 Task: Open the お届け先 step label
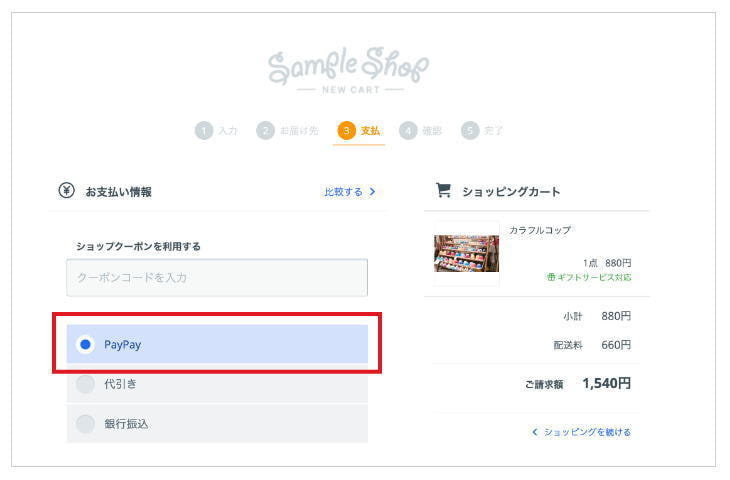point(299,131)
